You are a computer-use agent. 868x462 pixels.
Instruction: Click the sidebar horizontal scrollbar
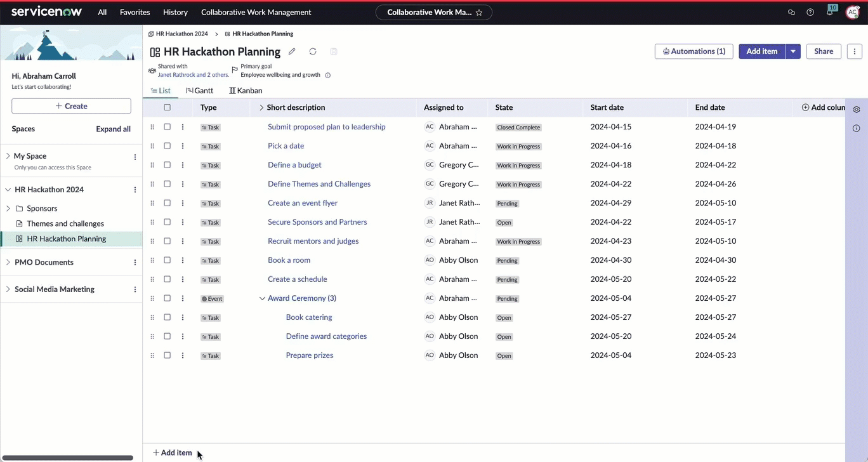coord(69,457)
